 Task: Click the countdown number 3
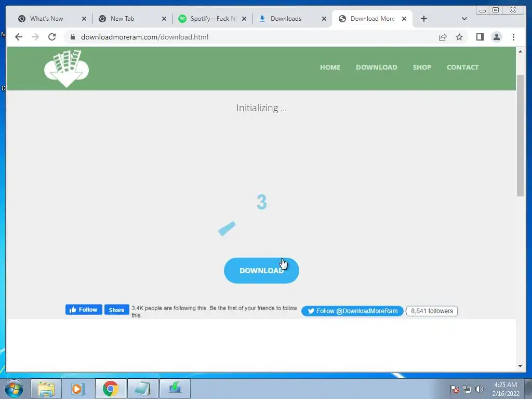point(262,202)
